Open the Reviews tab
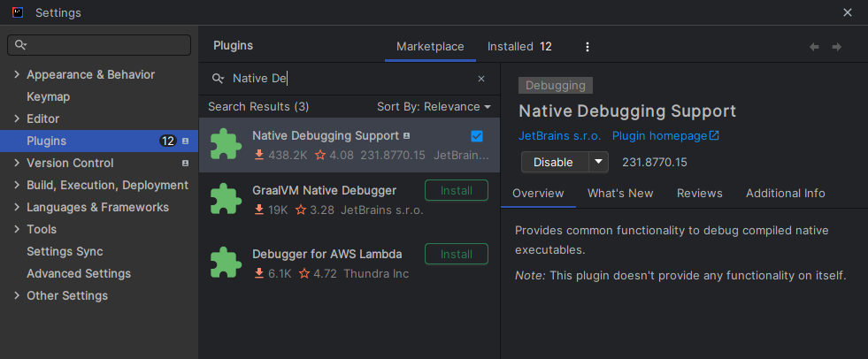The image size is (868, 359). 700,194
